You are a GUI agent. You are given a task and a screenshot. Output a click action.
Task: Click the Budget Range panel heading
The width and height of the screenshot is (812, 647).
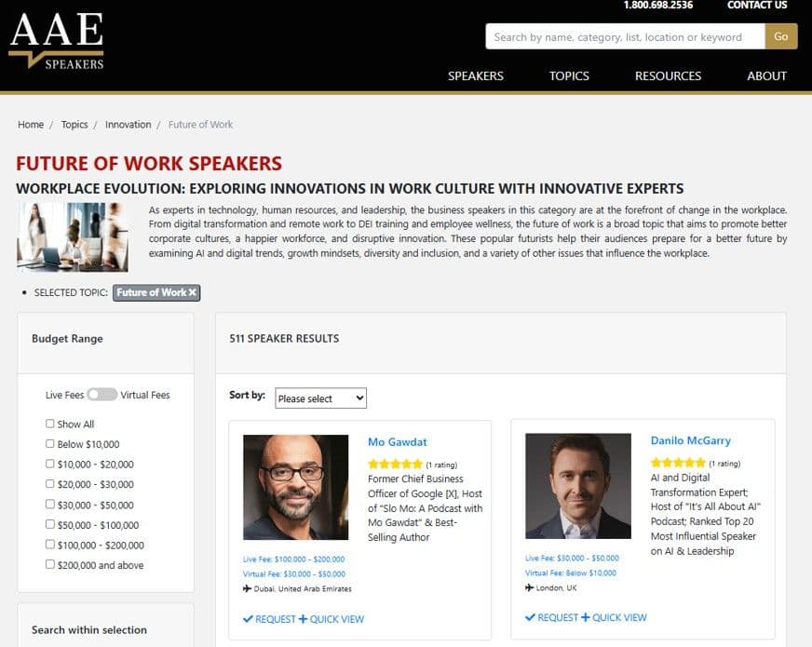67,339
